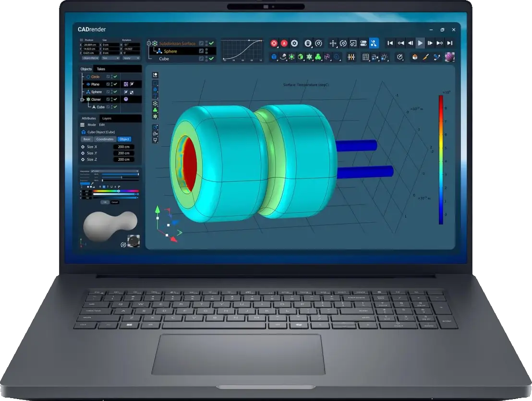This screenshot has height=401, width=532.
Task: Click the blue cube primitive icon in toolbar
Action: pyautogui.click(x=274, y=57)
